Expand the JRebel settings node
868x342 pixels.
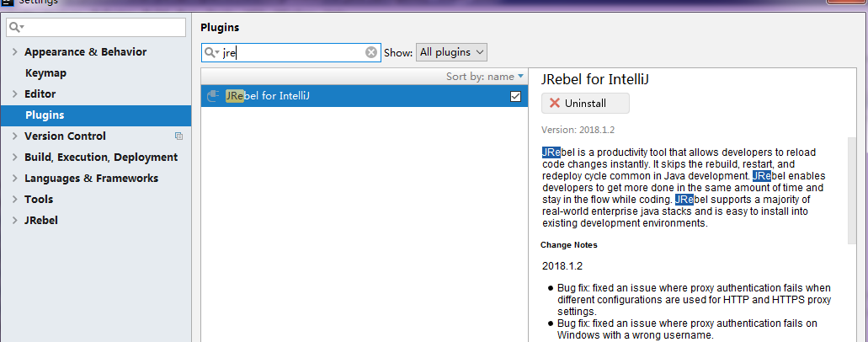click(x=15, y=221)
